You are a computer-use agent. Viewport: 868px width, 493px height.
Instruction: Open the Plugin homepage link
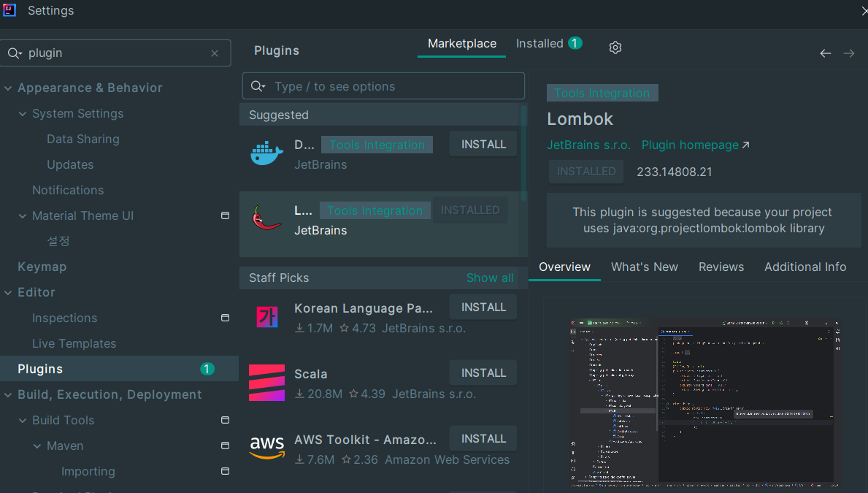coord(695,145)
